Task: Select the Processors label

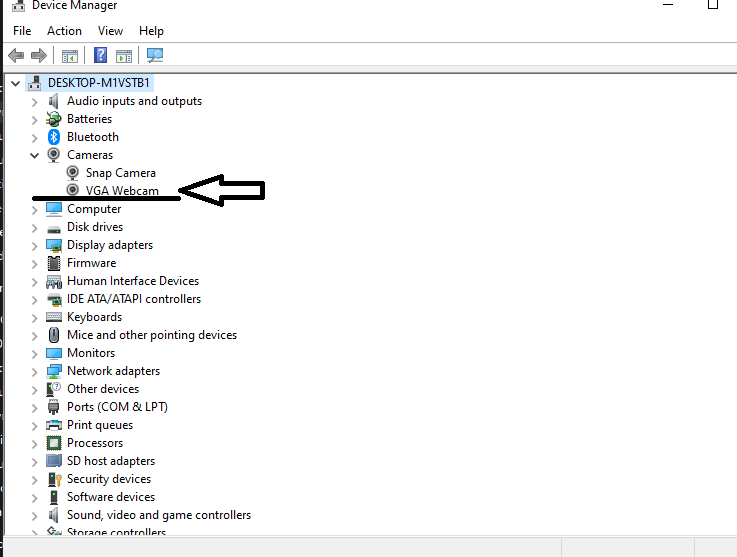Action: [95, 443]
